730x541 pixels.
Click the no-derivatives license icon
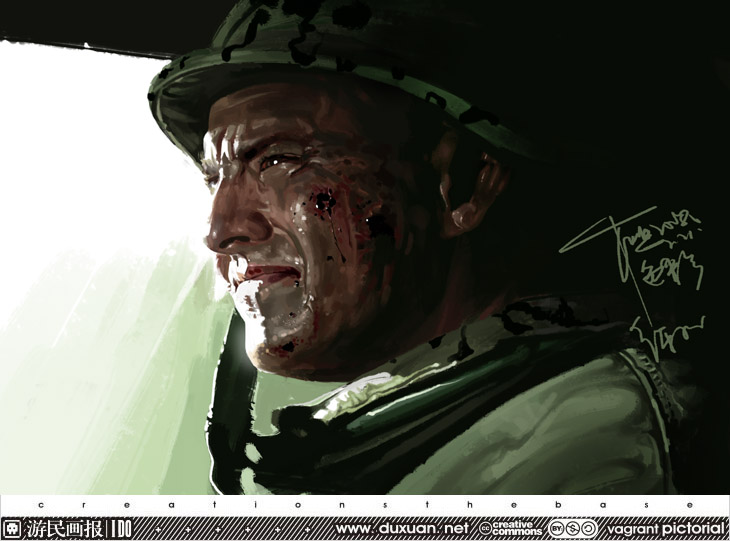[588, 528]
